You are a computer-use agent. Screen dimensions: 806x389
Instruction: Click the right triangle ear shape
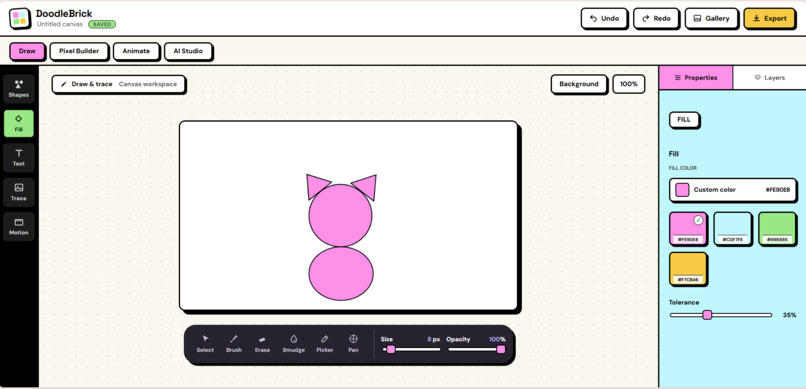coord(367,186)
